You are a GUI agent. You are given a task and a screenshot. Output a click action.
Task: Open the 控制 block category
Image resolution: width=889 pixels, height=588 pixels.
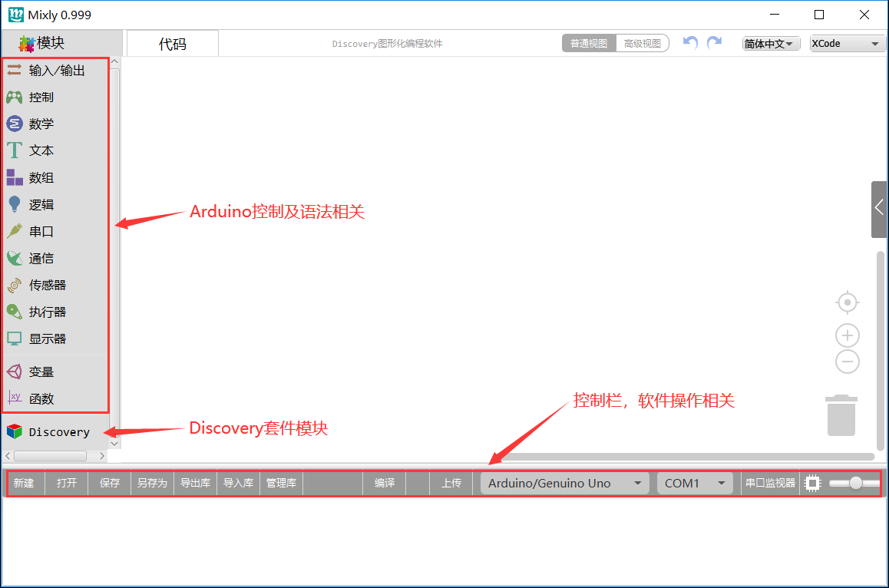pos(55,97)
